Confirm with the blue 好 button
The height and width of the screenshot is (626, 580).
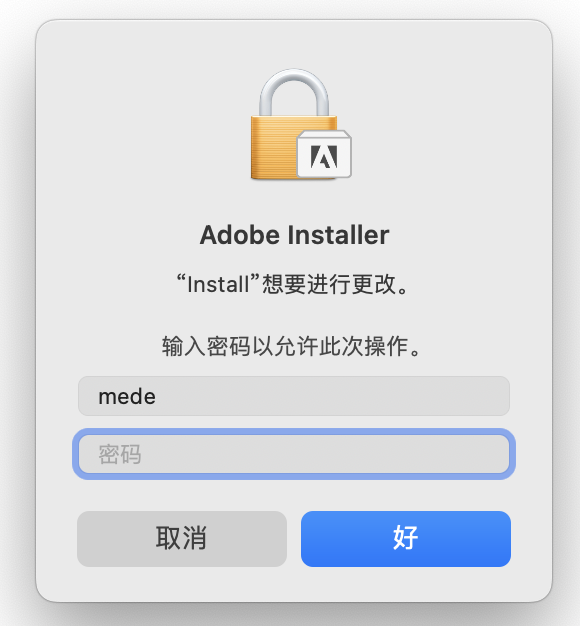click(406, 539)
